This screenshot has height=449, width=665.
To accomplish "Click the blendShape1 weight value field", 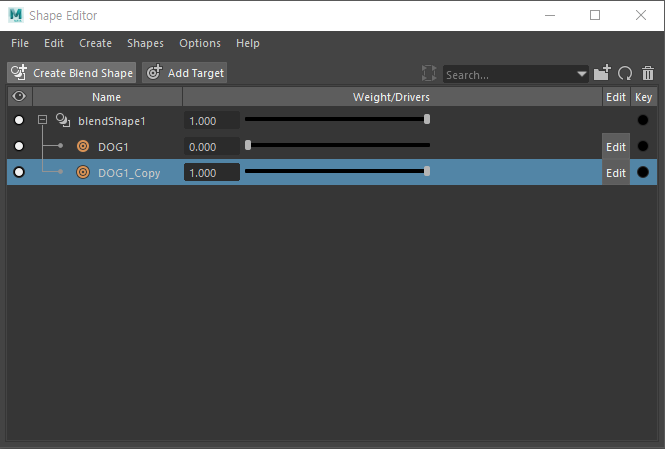I will coord(212,121).
